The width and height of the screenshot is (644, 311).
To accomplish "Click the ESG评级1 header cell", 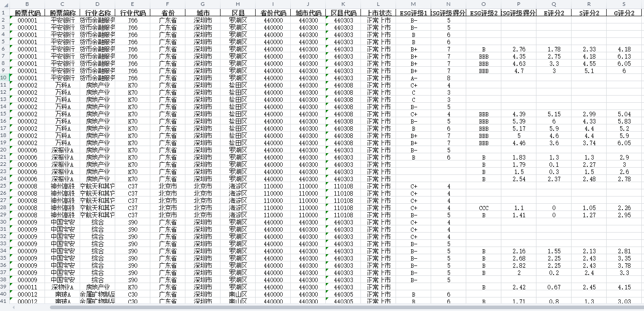I will (414, 13).
